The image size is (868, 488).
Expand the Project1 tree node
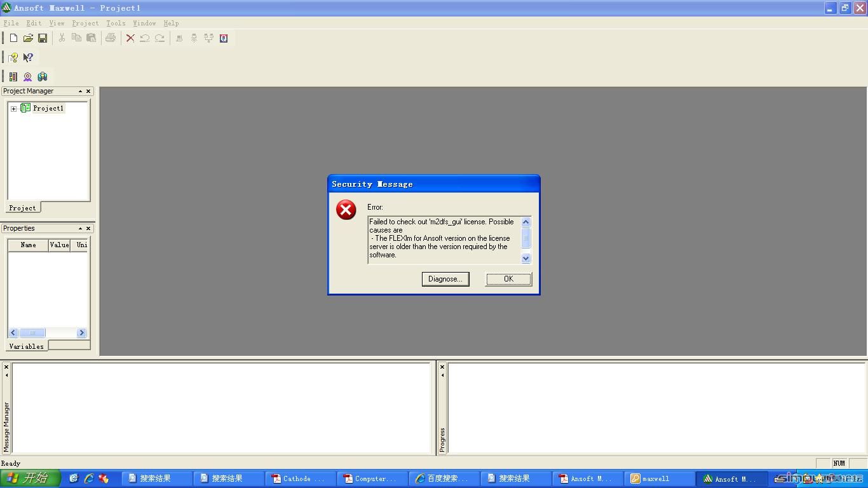pyautogui.click(x=13, y=109)
